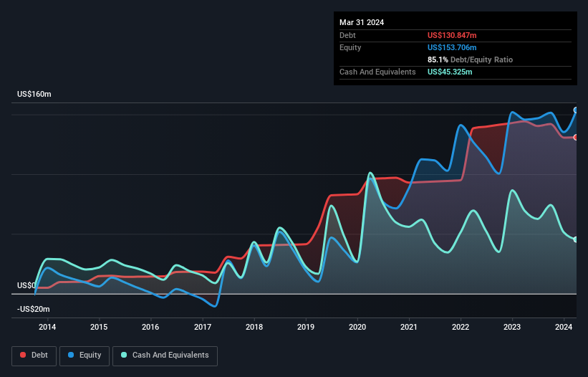
Task: Click the Debt row label in tooltip
Action: [x=347, y=35]
